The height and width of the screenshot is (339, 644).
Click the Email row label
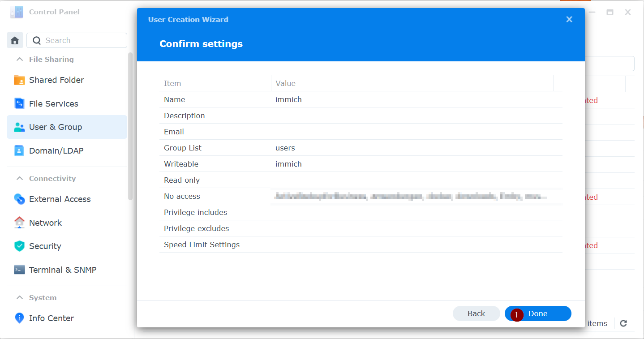coord(174,132)
